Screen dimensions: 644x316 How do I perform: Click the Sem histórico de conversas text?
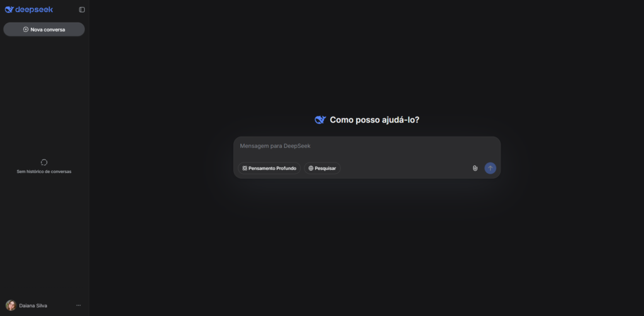point(44,172)
